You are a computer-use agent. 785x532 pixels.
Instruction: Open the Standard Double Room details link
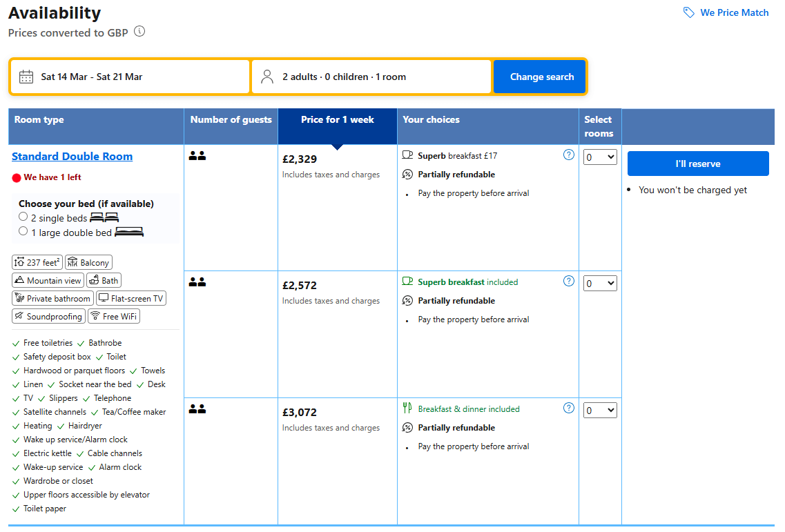tap(72, 156)
